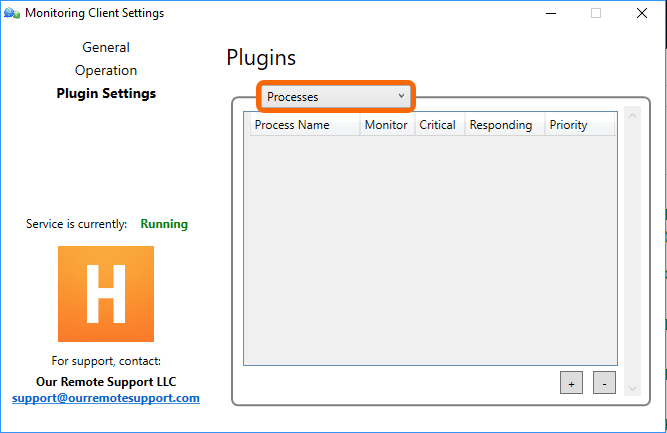
Task: Minimize the Monitoring Client Settings window
Action: [x=551, y=13]
